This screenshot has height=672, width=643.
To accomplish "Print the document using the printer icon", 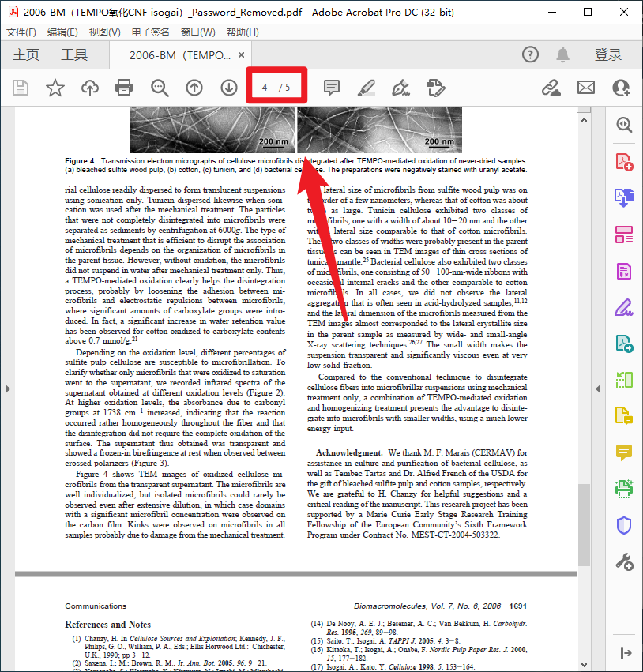I will 124,88.
